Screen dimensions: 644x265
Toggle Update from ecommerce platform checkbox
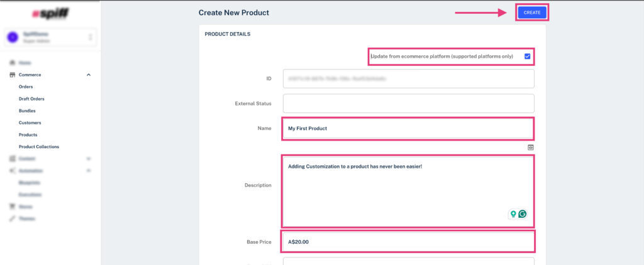click(x=528, y=57)
